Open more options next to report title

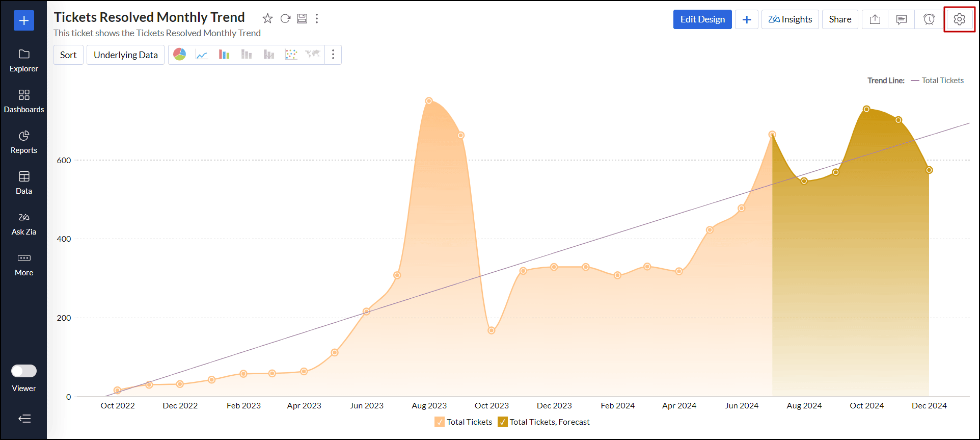click(317, 19)
